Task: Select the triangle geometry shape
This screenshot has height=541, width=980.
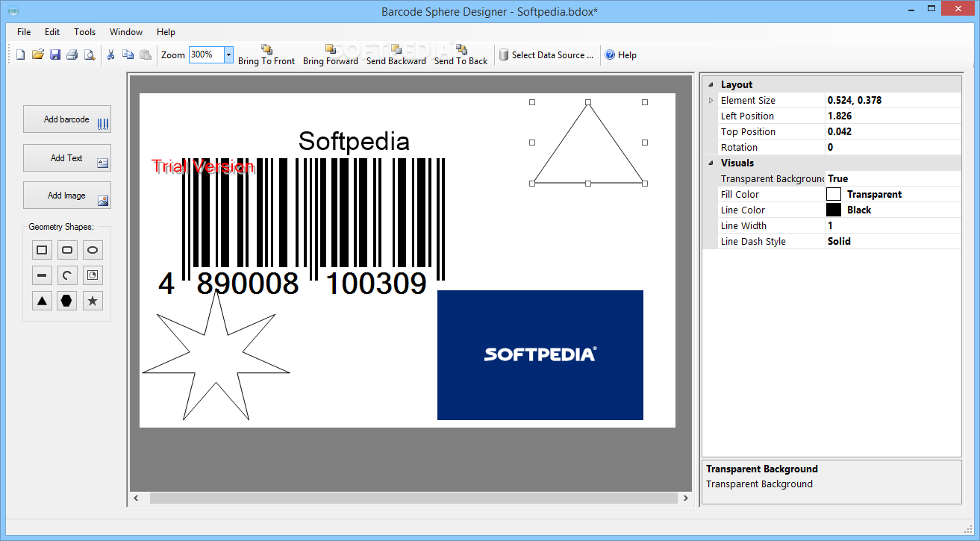Action: (42, 301)
